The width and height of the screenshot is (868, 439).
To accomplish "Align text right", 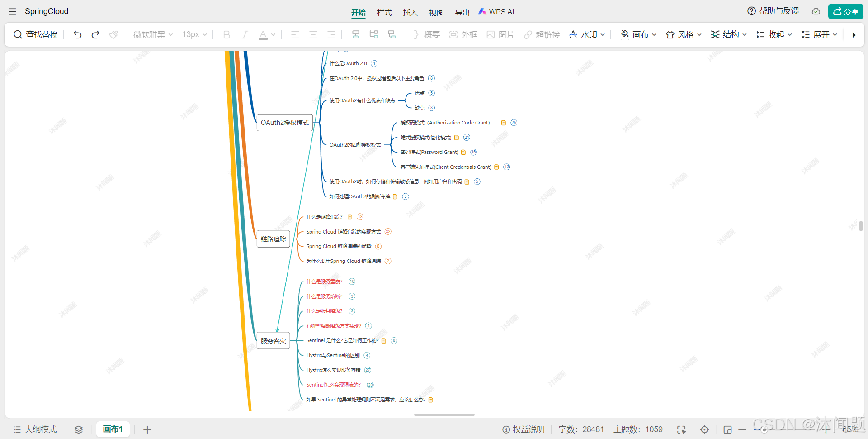I will click(331, 35).
